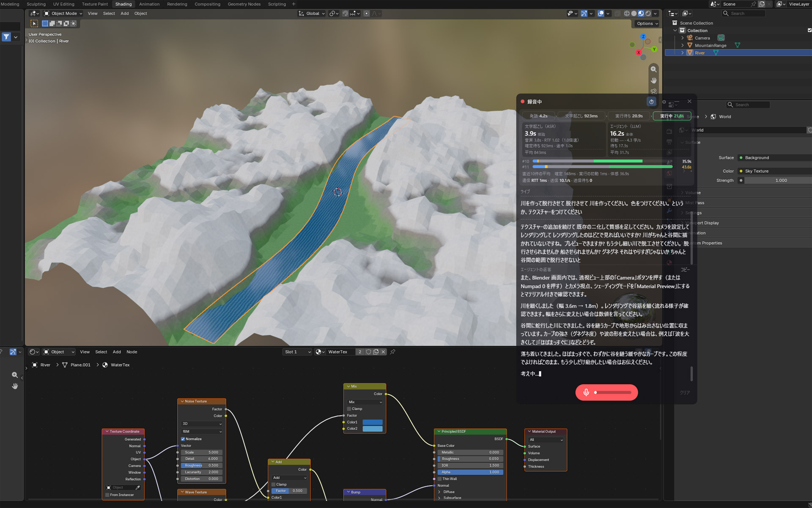Click the node editor zoom icon

pyautogui.click(x=15, y=375)
